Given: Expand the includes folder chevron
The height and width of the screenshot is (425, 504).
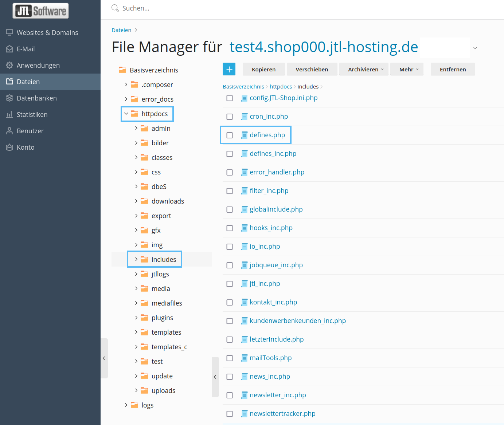Looking at the screenshot, I should 136,259.
